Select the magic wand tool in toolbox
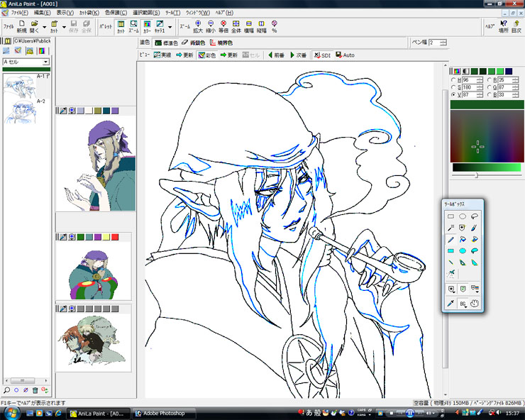525x420 pixels. coord(451,228)
